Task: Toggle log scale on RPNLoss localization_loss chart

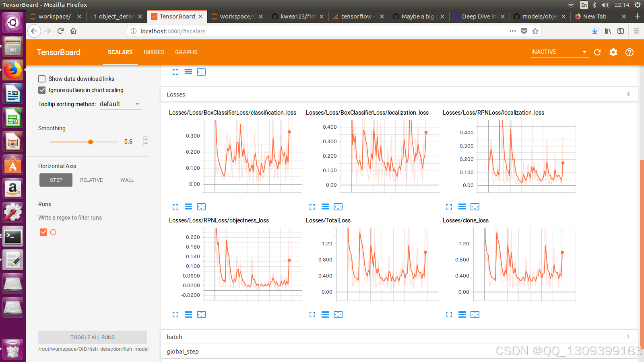Action: [x=462, y=207]
